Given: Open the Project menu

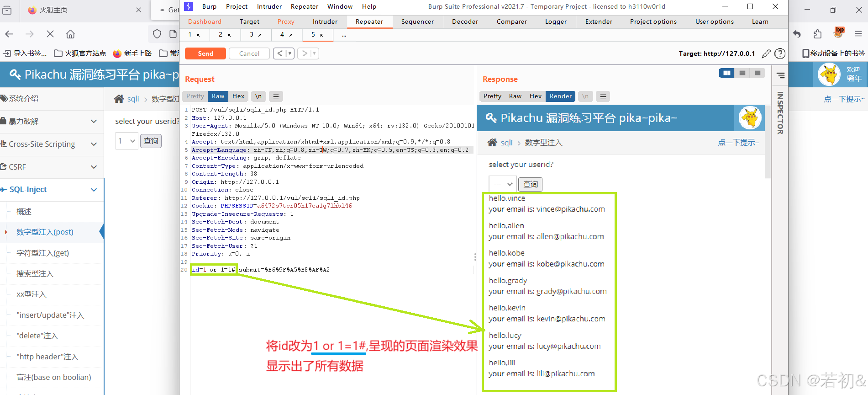Looking at the screenshot, I should click(237, 6).
